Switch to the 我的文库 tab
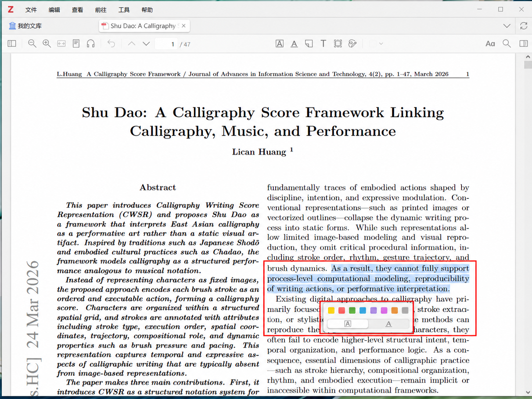The height and width of the screenshot is (399, 532). coord(25,26)
